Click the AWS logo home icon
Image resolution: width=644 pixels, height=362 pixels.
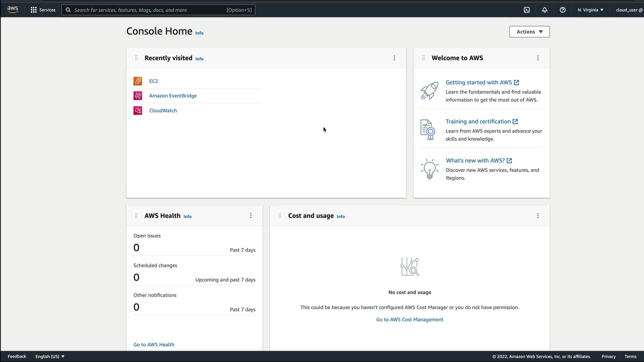click(x=13, y=10)
